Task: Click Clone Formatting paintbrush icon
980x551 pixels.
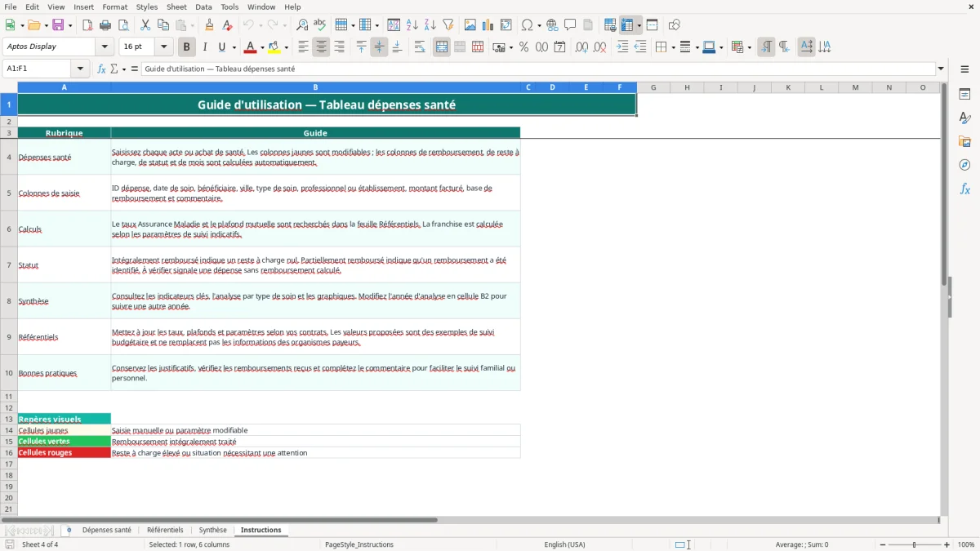Action: [x=209, y=25]
